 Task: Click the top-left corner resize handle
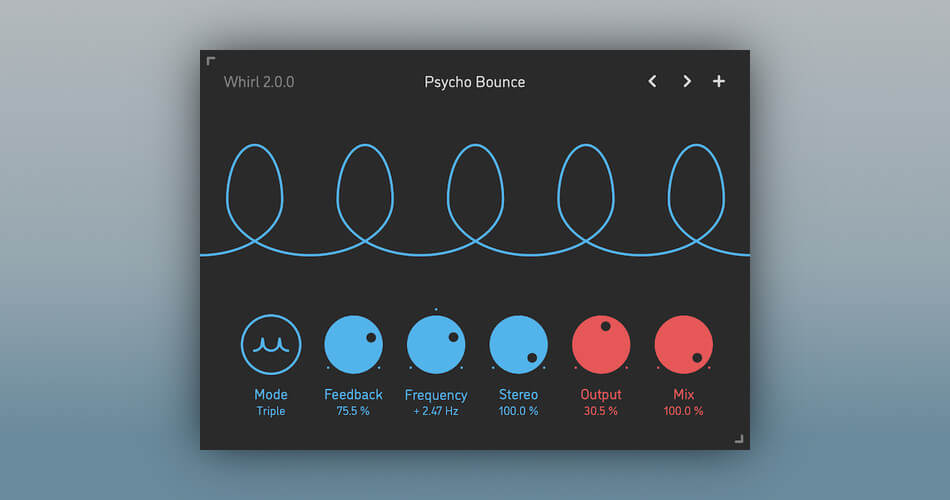tap(211, 61)
